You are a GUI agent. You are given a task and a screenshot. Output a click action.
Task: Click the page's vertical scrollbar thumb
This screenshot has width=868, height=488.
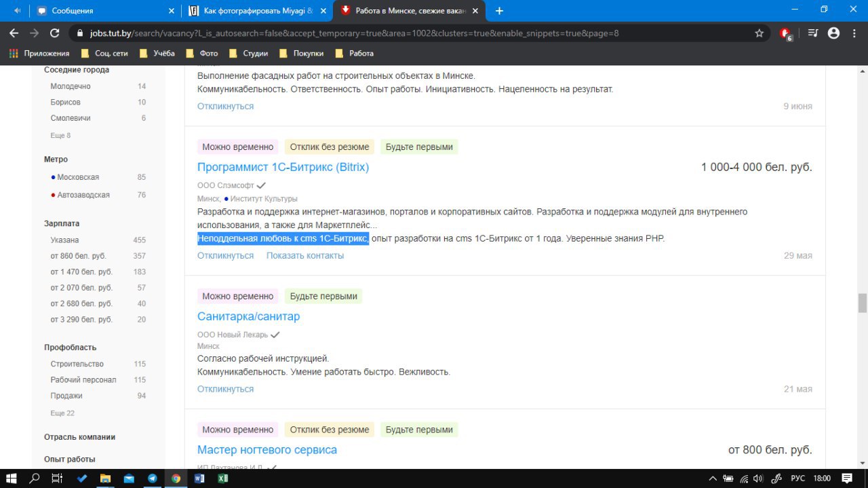click(x=862, y=303)
